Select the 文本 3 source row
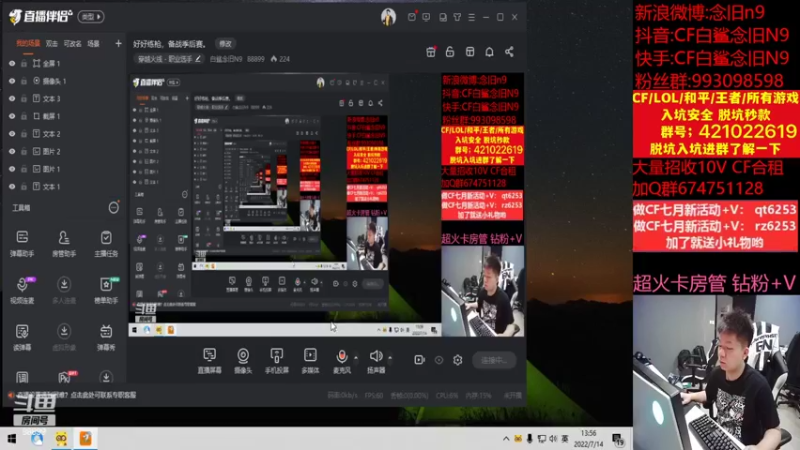The height and width of the screenshot is (450, 800). click(x=64, y=98)
